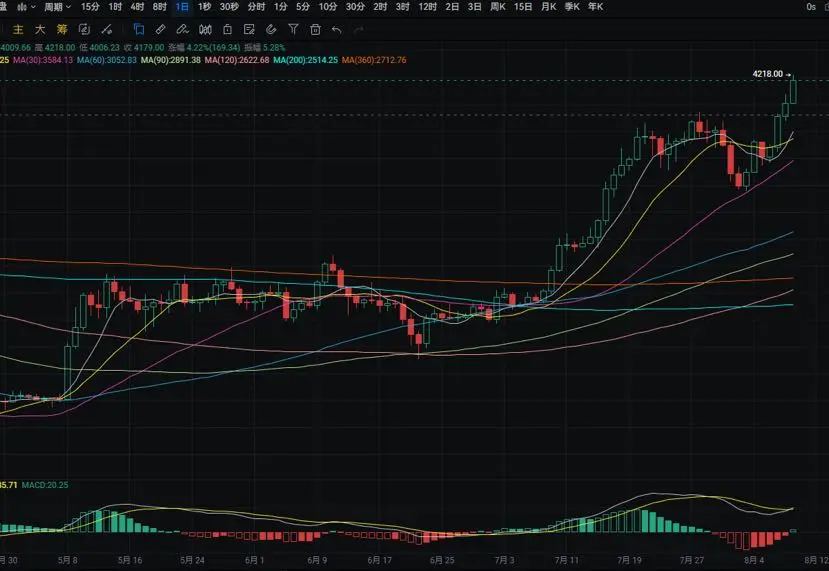The image size is (829, 571).
Task: Switch chart to 30分 interval
Action: click(x=355, y=7)
